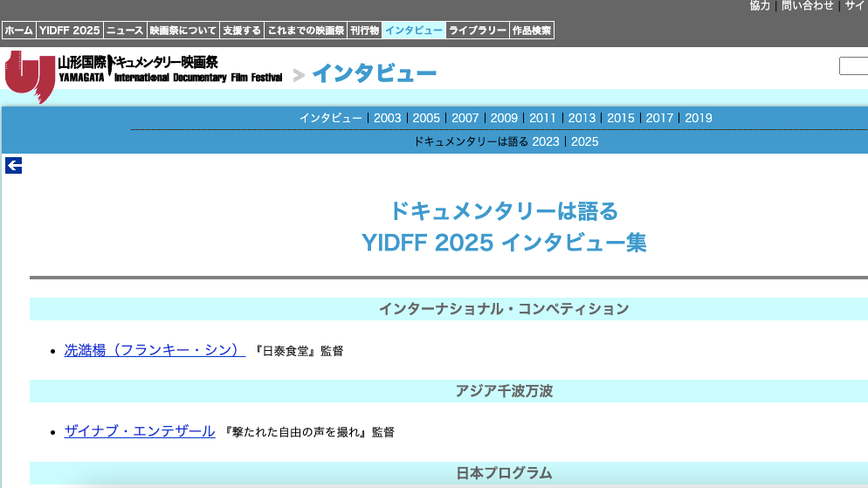
Task: Click the 協力 link in top bar
Action: point(760,6)
